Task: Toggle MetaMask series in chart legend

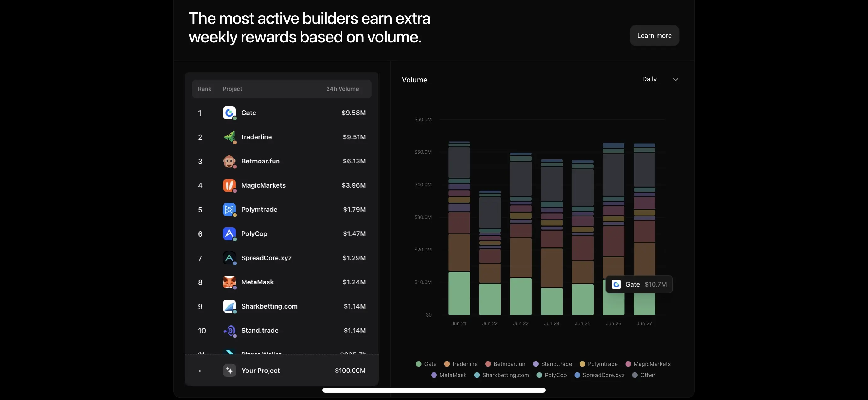Action: (449, 375)
